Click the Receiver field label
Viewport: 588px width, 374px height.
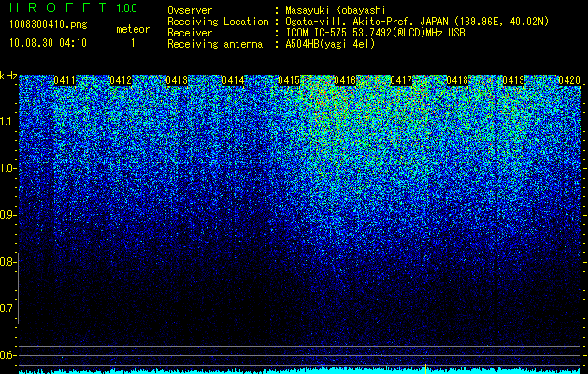[x=190, y=33]
